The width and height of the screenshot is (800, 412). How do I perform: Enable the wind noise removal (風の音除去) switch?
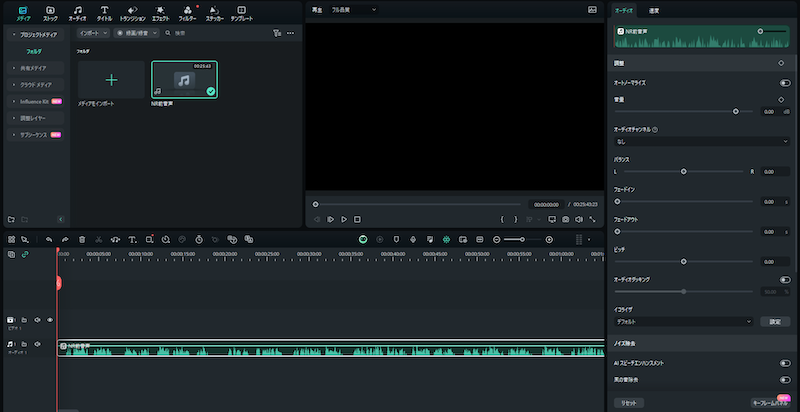[785, 380]
